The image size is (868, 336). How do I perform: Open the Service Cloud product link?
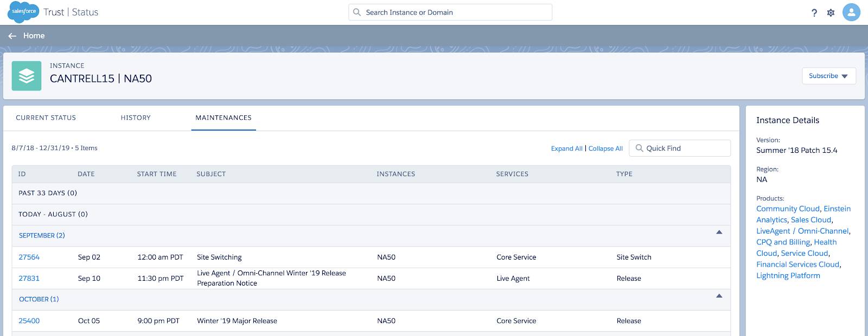[x=805, y=253]
